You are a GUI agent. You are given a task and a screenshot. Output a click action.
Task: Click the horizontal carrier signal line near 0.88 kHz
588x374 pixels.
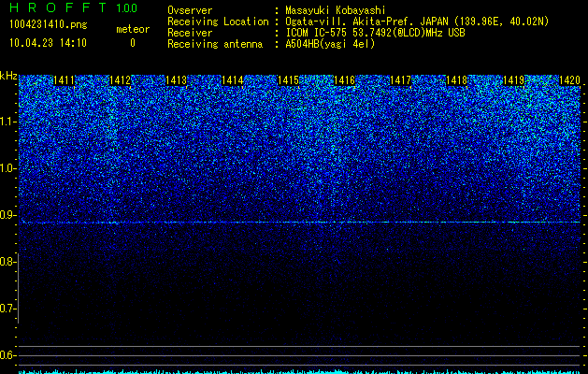pyautogui.click(x=300, y=223)
